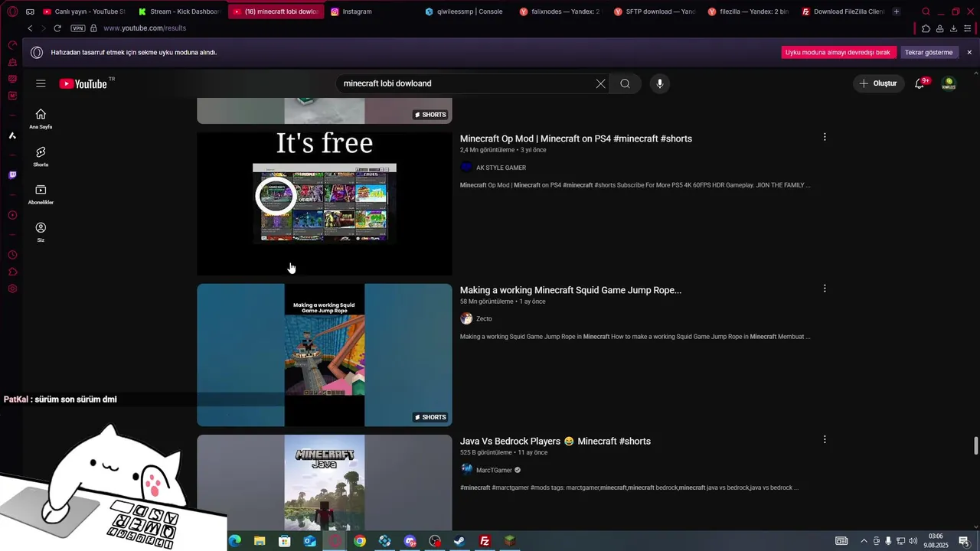Open Shorts in YouTube sidebar
This screenshot has width=980, height=551.
pyautogui.click(x=41, y=157)
